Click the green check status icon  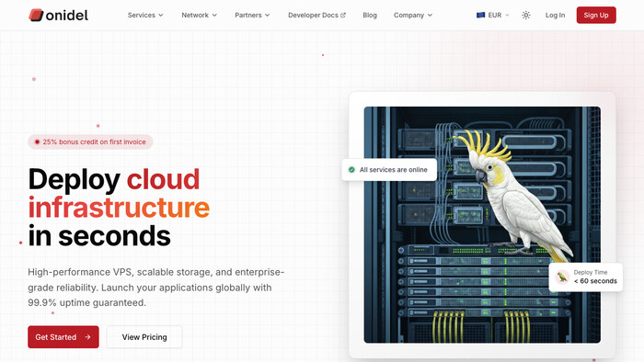(x=351, y=170)
